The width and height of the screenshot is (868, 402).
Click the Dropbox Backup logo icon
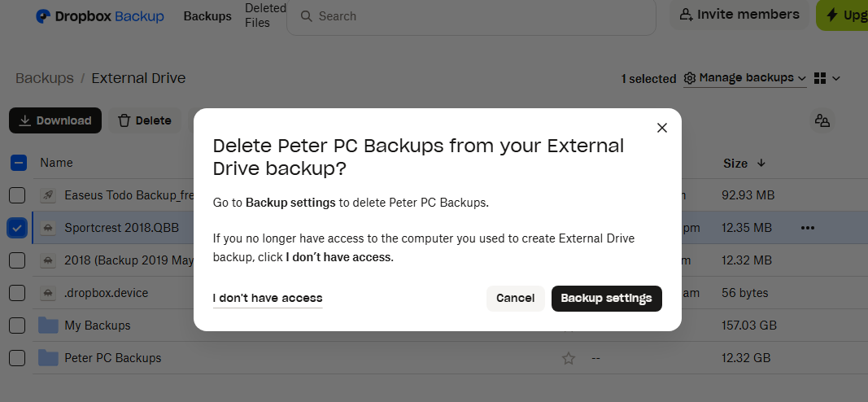pyautogui.click(x=45, y=16)
